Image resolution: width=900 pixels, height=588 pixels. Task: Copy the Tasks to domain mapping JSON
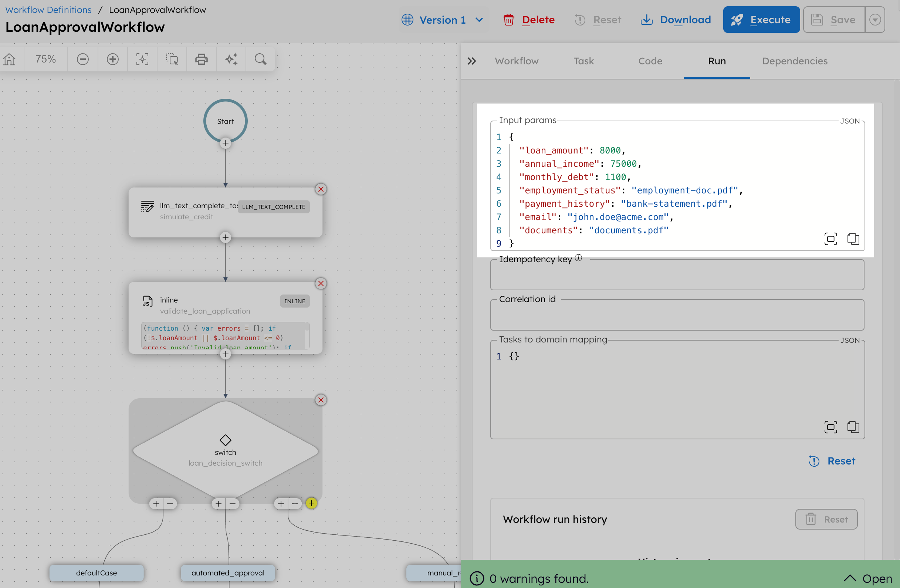tap(853, 427)
